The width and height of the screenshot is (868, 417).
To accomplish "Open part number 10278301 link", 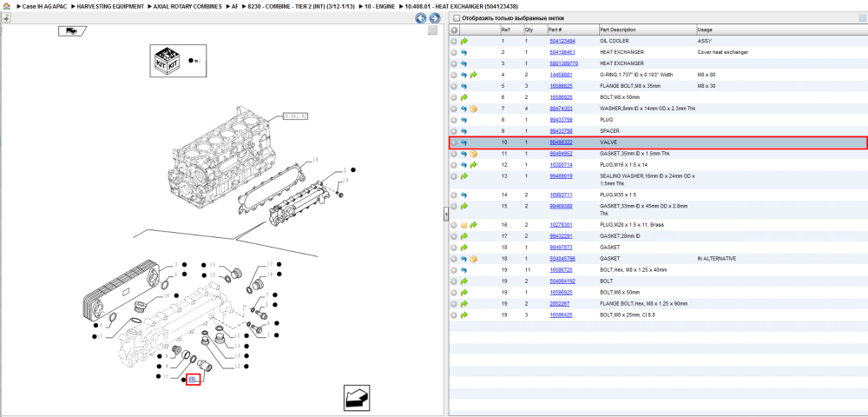I will [561, 225].
